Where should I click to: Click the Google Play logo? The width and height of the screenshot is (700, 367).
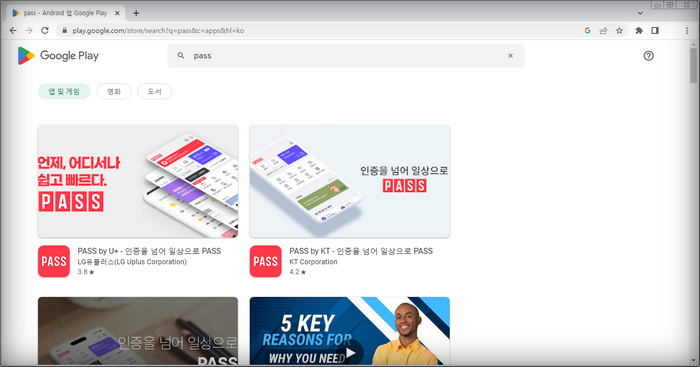pos(58,55)
